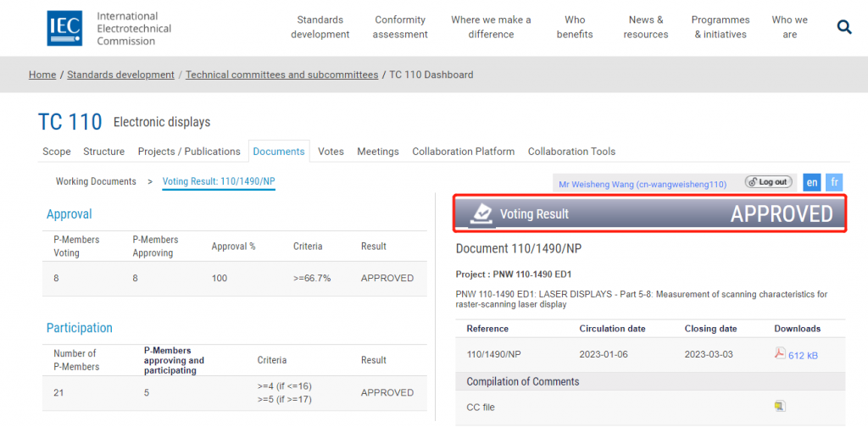
Task: Follow the Standards development breadcrumb link
Action: (120, 75)
